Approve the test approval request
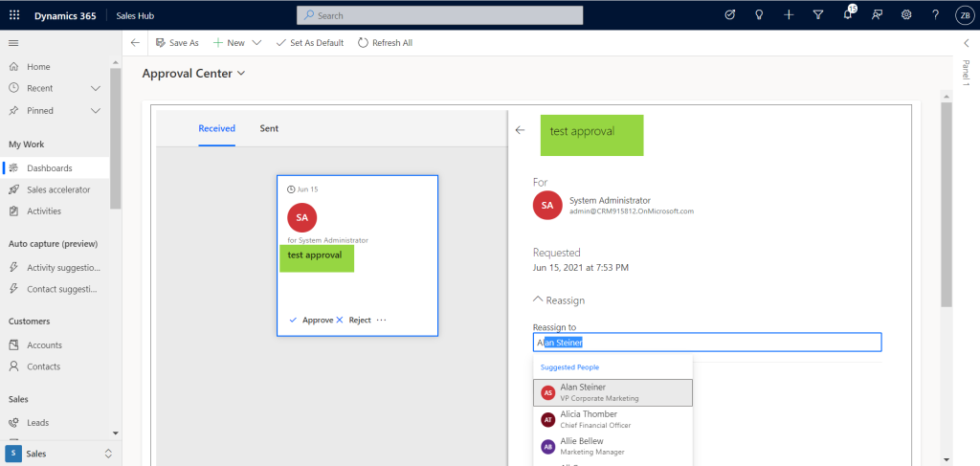 coord(311,320)
